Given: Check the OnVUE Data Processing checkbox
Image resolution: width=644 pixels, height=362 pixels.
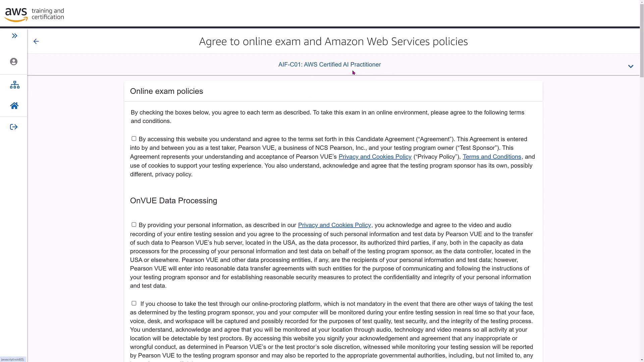Looking at the screenshot, I should [x=134, y=225].
